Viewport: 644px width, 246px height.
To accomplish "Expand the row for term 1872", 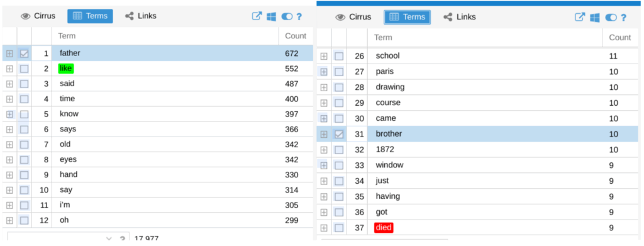I will [x=324, y=150].
